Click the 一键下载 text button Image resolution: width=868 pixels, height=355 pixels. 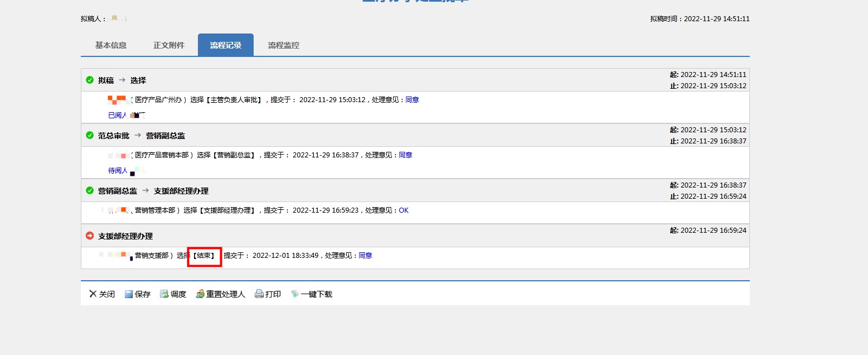click(317, 294)
